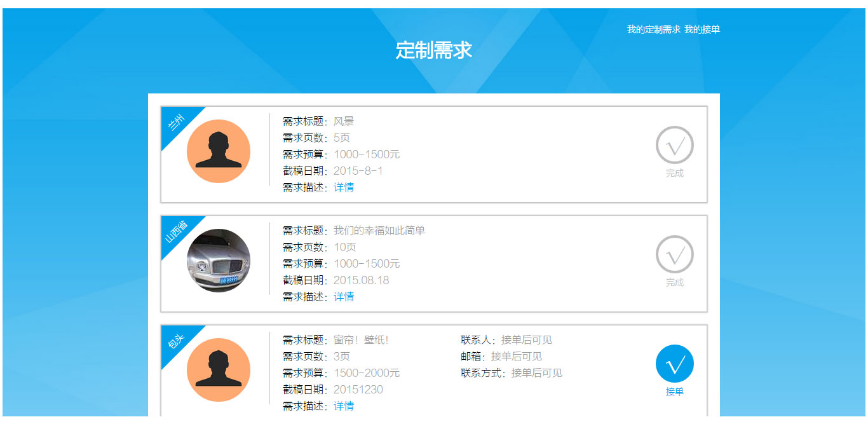Click the gray 完成 checkmark in the 山西省 card
This screenshot has width=868, height=424.
point(674,254)
